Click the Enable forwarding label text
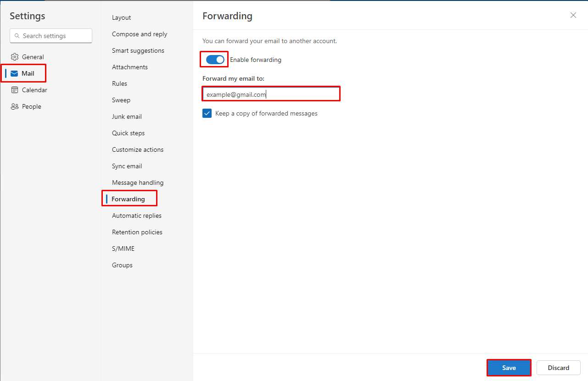Screen dimensions: 588x381 (x=256, y=60)
